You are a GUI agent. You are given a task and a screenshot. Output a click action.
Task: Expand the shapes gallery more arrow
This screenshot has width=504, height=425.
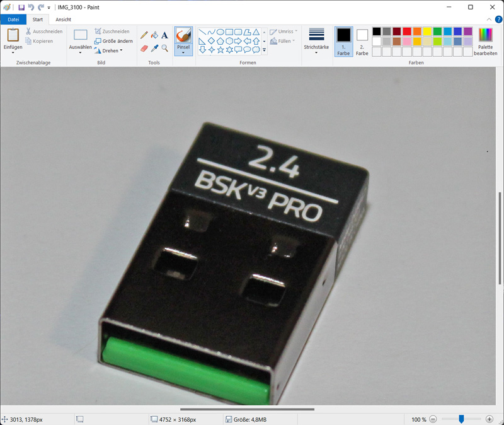pos(264,50)
